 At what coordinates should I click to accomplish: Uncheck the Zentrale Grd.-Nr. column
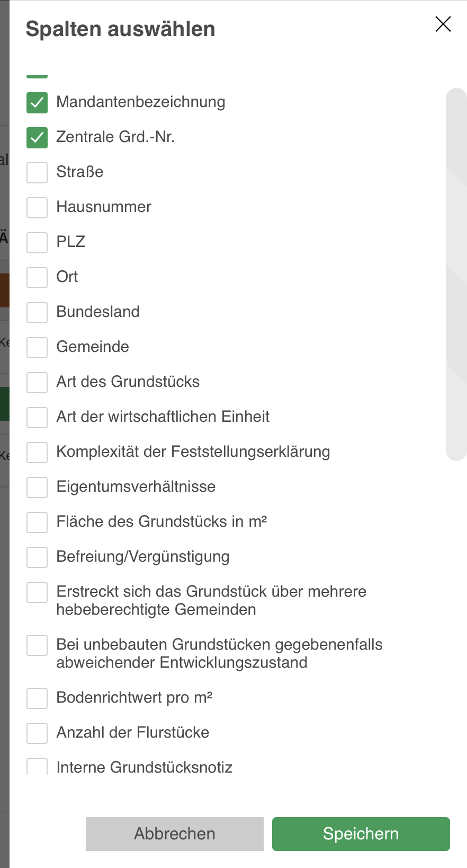(37, 138)
